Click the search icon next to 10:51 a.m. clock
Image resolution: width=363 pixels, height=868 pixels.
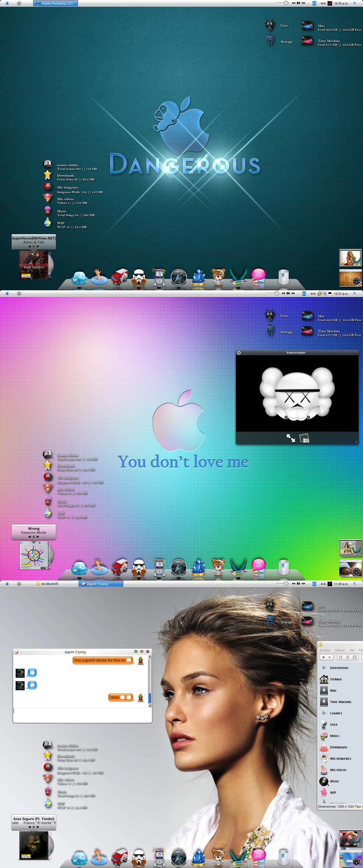point(354,293)
